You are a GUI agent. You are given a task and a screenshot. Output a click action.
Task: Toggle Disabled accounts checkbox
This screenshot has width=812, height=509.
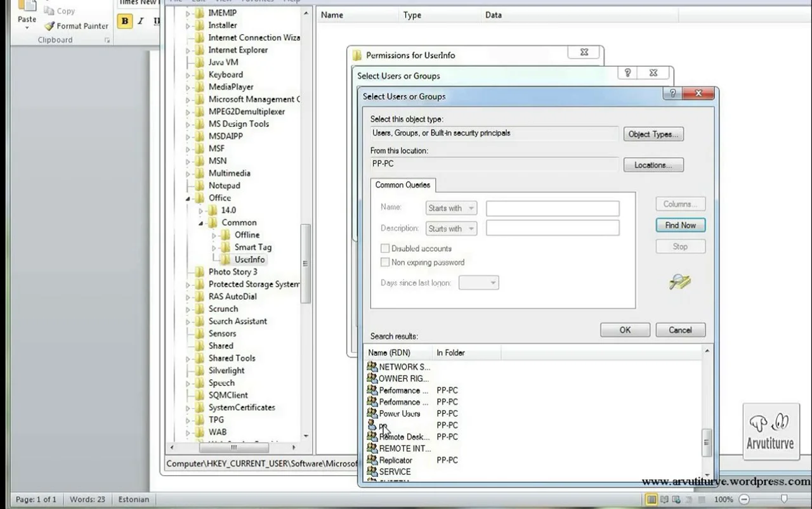coord(384,248)
